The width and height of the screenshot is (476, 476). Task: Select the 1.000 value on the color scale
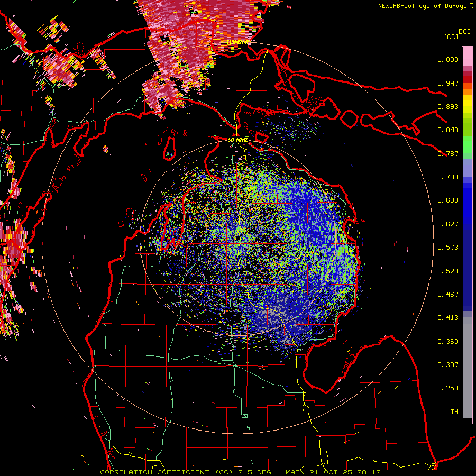[448, 59]
